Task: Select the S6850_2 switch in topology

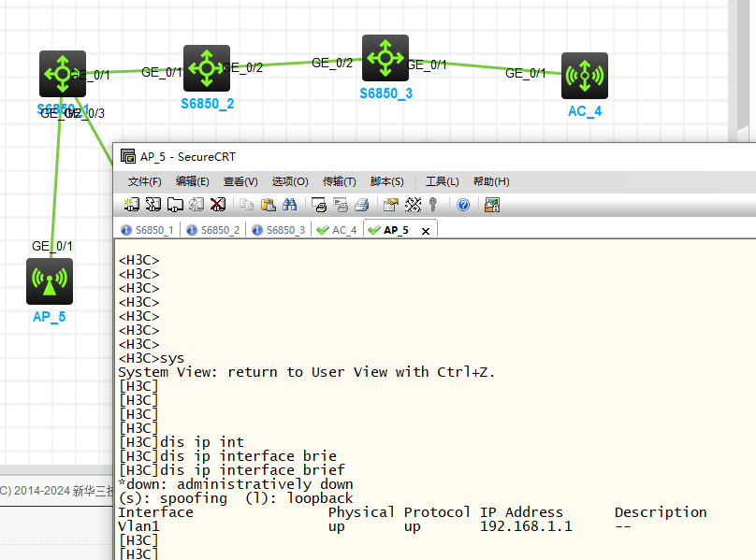Action: tap(207, 68)
